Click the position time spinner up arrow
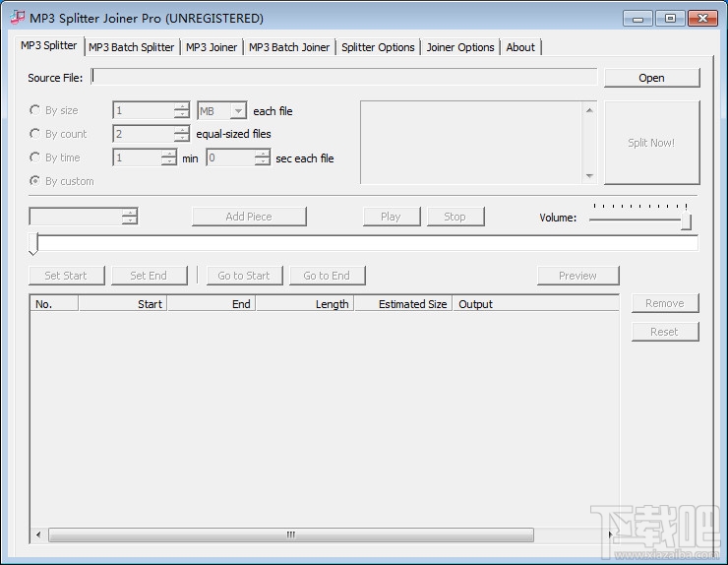 [x=130, y=213]
